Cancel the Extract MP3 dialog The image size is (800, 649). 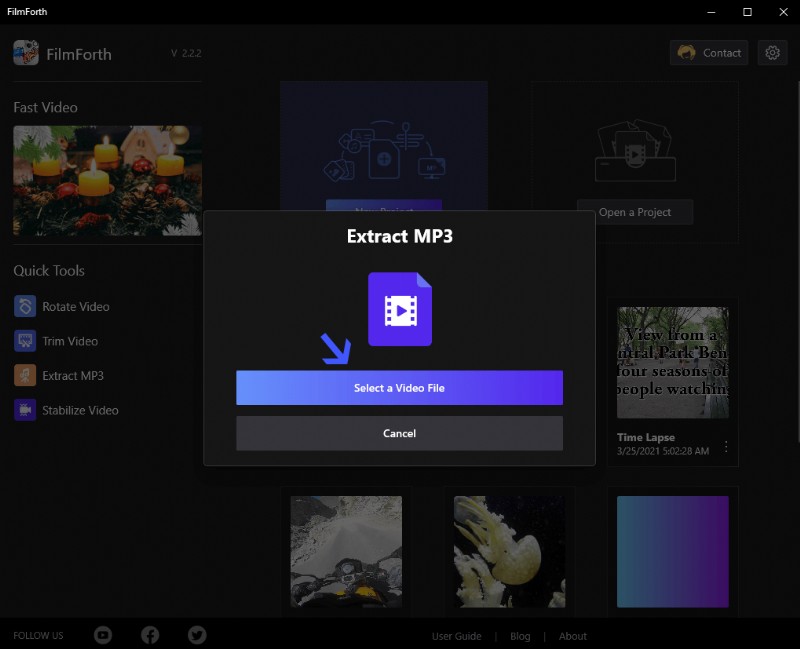pos(399,433)
